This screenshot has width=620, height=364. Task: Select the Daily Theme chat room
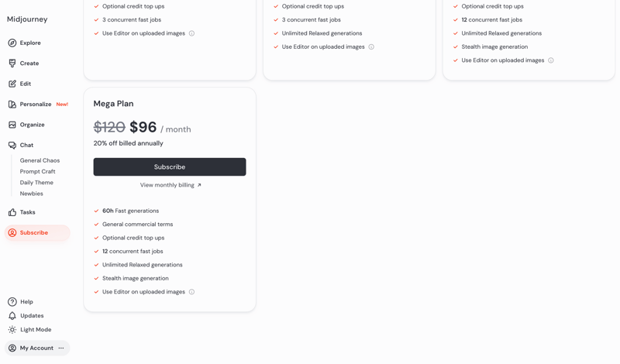36,183
